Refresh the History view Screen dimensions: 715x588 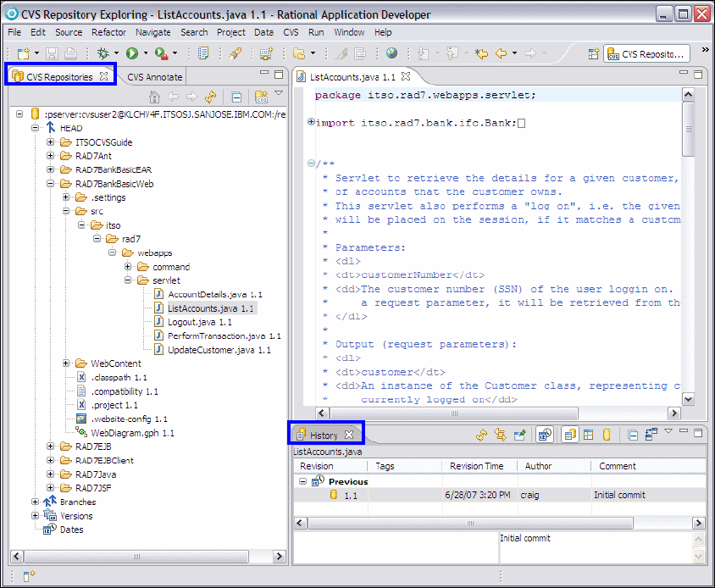coord(481,435)
